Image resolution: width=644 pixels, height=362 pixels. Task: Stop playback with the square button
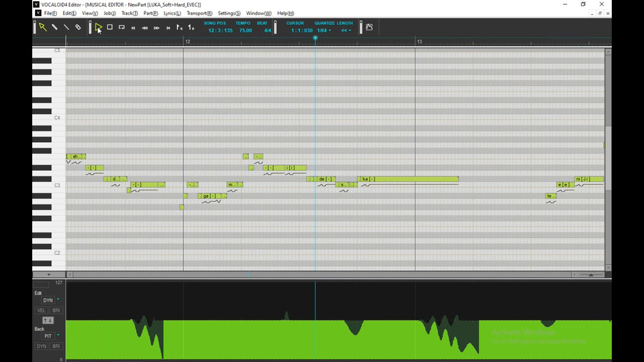109,27
